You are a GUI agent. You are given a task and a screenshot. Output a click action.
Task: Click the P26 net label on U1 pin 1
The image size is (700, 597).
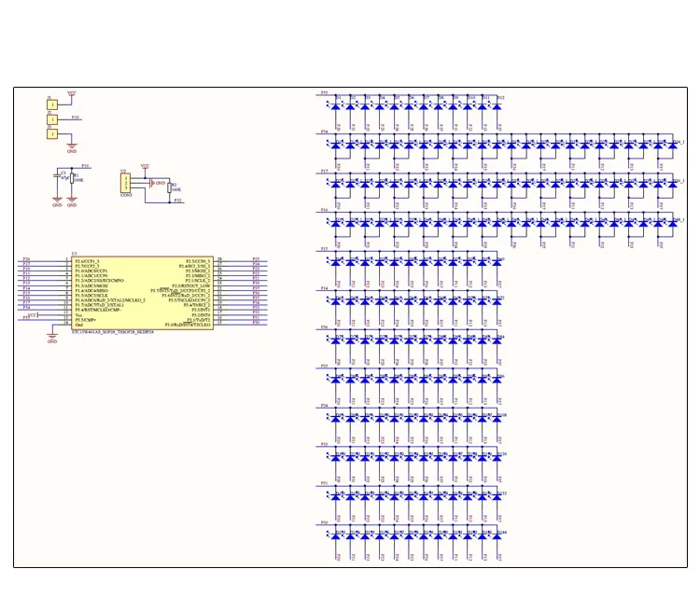(x=27, y=259)
